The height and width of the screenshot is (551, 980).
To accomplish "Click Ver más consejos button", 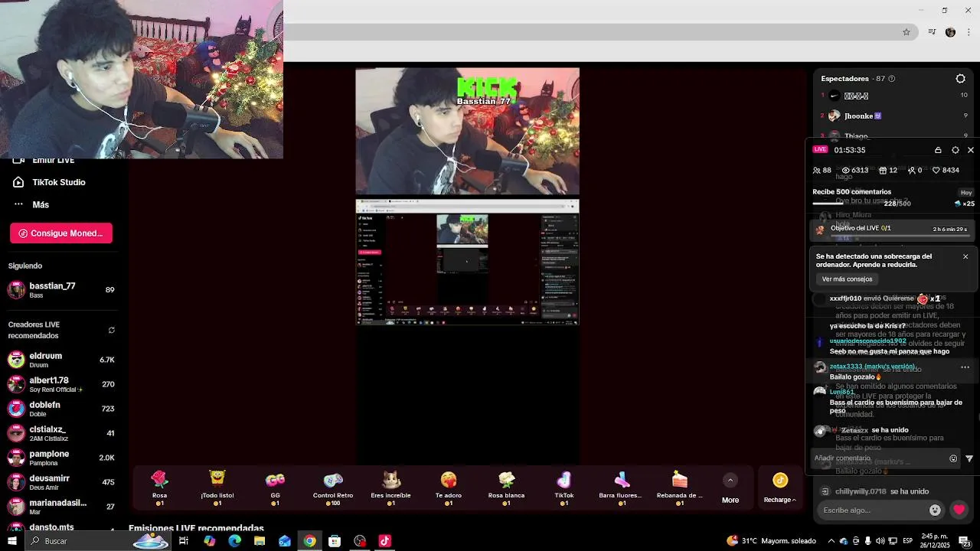I will (847, 279).
